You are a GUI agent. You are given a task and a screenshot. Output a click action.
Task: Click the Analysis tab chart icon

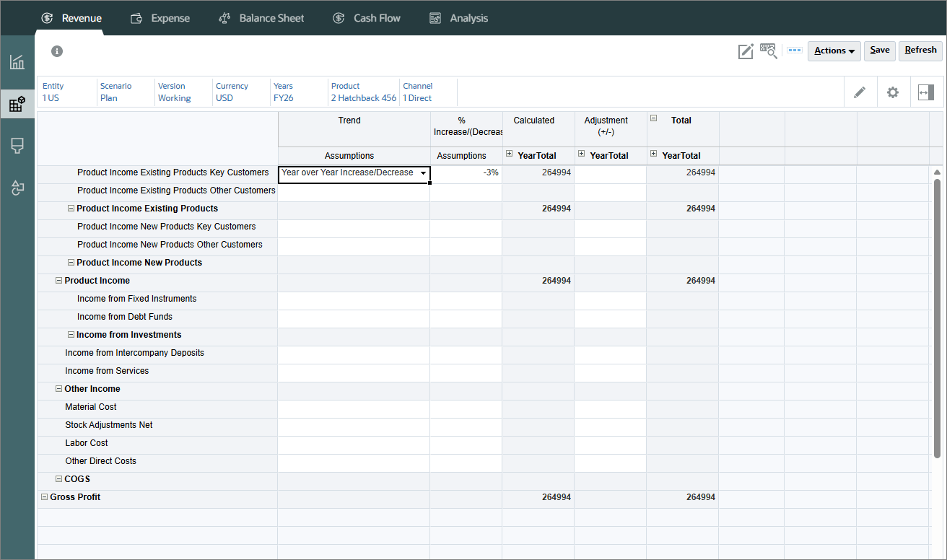point(435,18)
